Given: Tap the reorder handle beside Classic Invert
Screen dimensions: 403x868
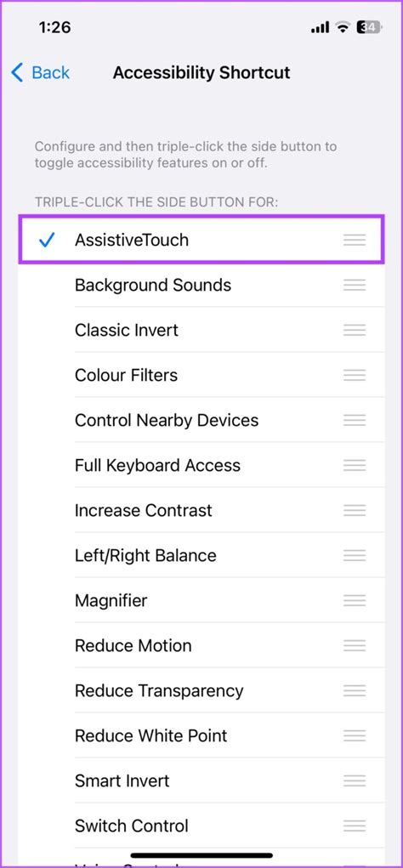Looking at the screenshot, I should (x=355, y=330).
